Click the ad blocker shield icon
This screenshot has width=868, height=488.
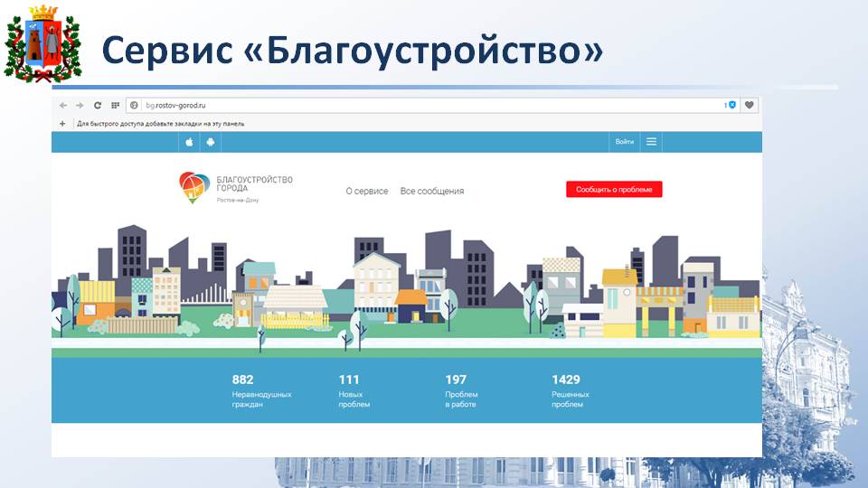point(732,106)
